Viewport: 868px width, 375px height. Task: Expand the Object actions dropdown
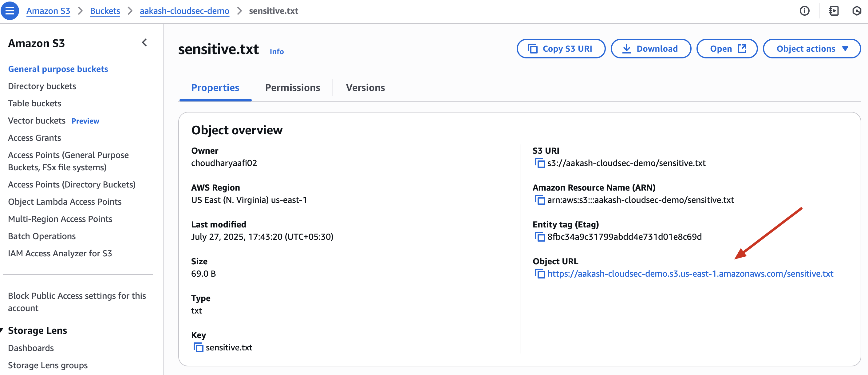click(x=811, y=49)
